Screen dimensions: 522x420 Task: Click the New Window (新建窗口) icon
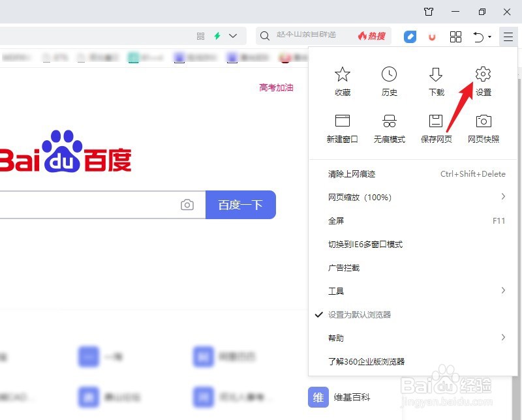(x=342, y=121)
